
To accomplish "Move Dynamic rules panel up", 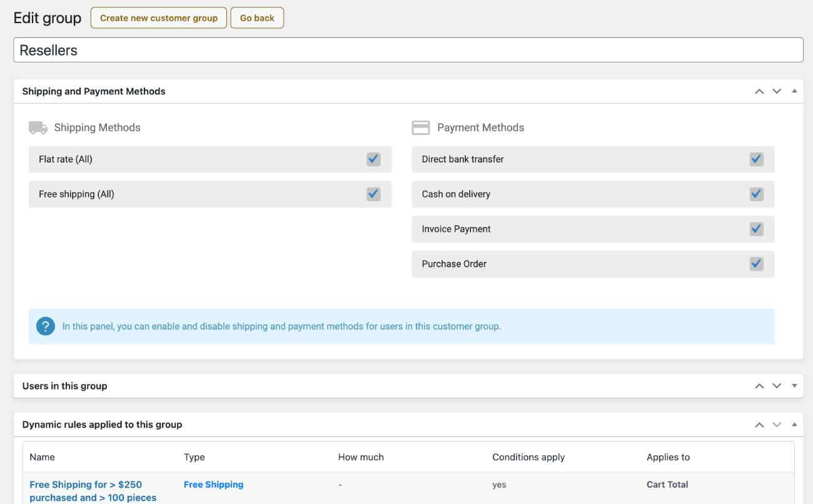I will click(x=759, y=425).
